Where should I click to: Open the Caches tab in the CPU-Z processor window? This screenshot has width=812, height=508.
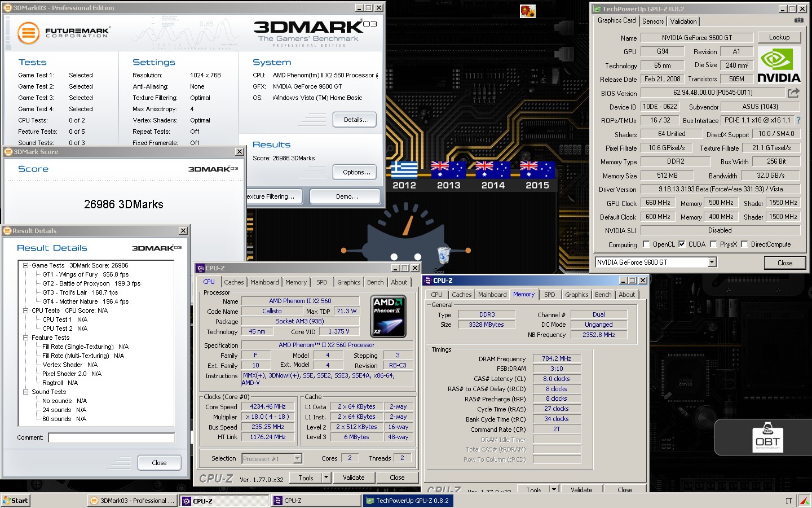point(234,282)
